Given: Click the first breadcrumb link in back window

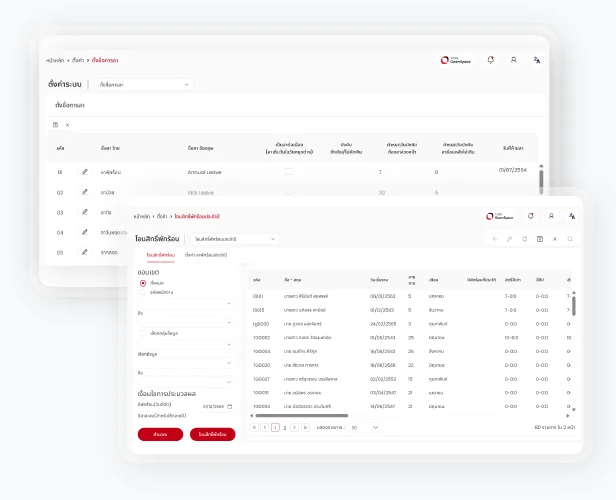Looking at the screenshot, I should point(55,60).
